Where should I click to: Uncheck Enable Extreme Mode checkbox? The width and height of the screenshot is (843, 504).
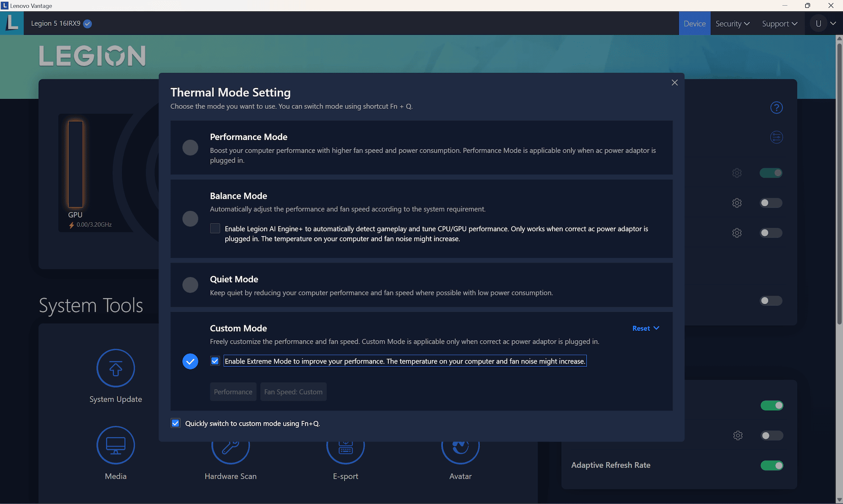pyautogui.click(x=215, y=361)
